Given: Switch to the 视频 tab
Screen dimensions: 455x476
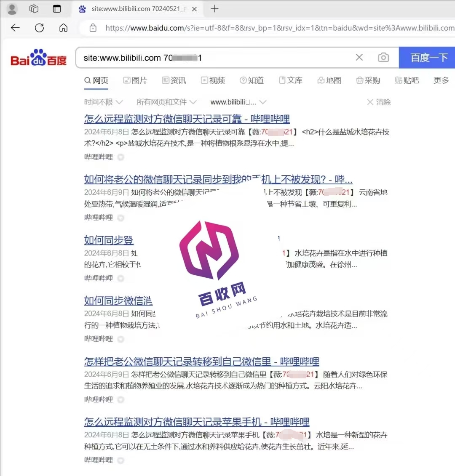Looking at the screenshot, I should 213,80.
